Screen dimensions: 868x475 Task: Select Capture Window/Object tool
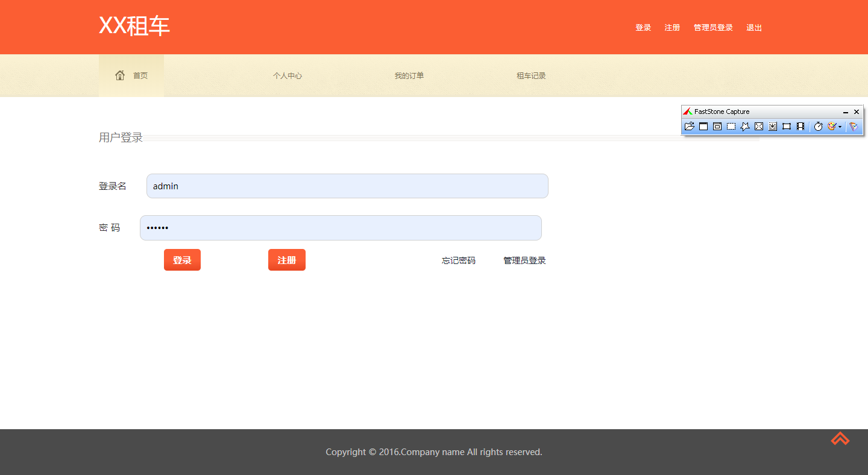tap(717, 127)
